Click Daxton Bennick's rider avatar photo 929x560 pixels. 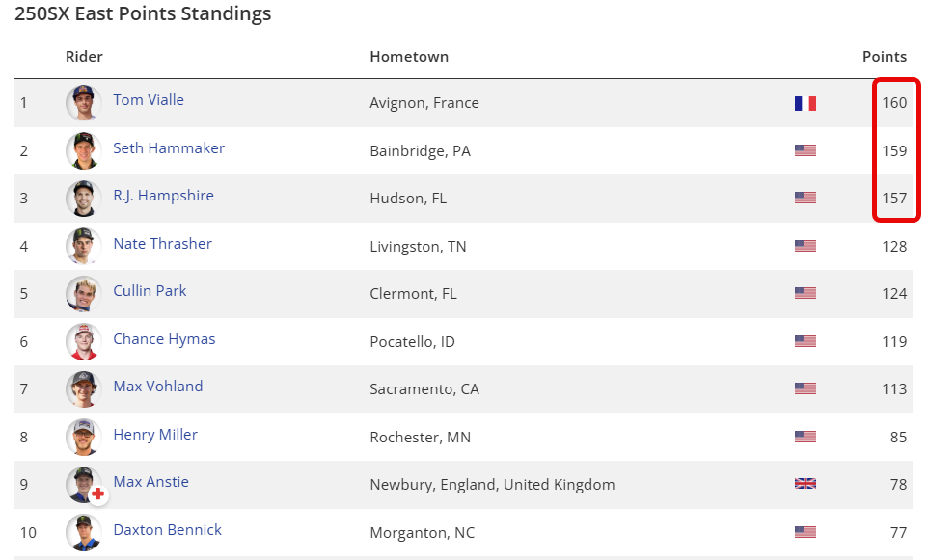(84, 532)
